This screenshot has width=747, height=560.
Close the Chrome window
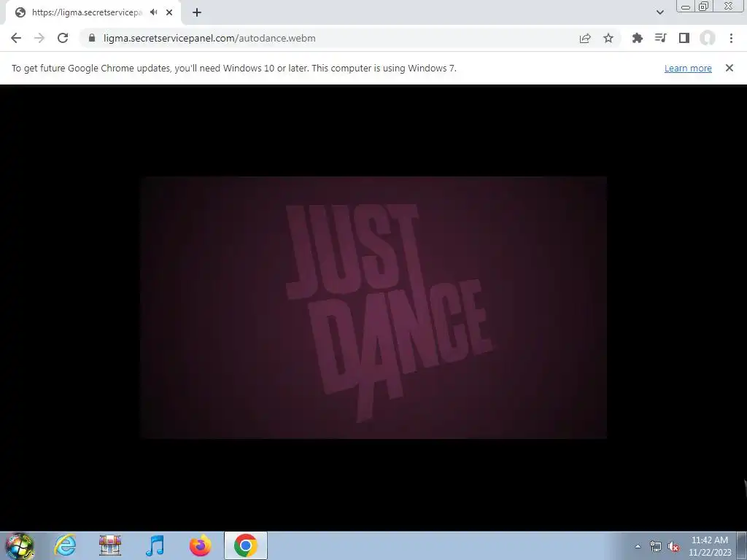click(x=729, y=6)
